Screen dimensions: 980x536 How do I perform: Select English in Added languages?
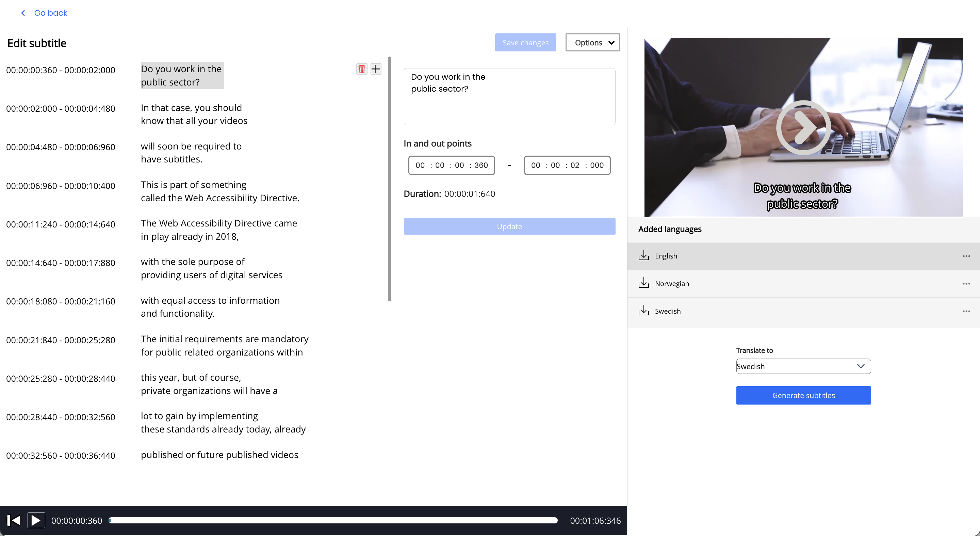coord(803,256)
